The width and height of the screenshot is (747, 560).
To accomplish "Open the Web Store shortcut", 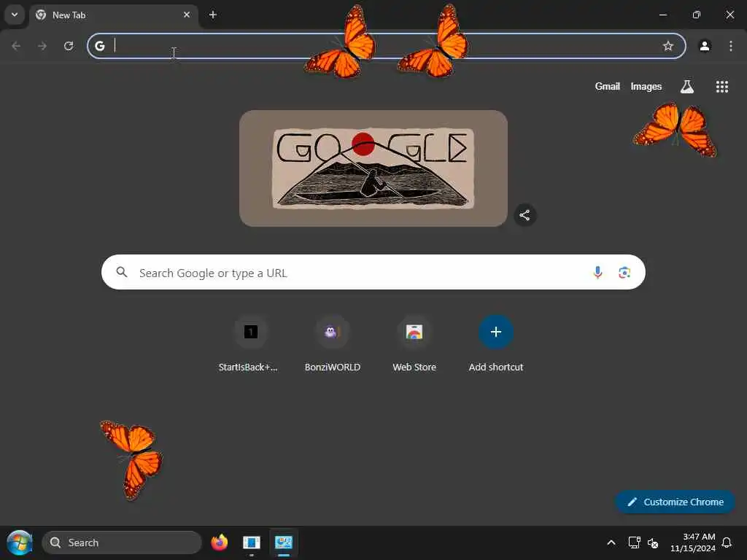I will pos(414,344).
